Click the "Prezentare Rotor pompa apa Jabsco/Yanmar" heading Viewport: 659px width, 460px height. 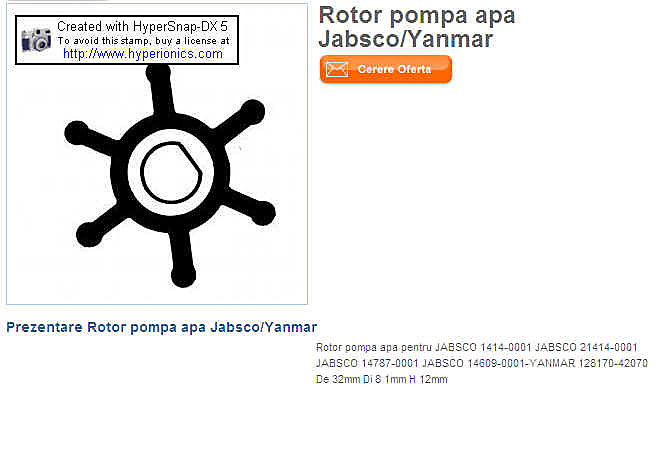162,327
